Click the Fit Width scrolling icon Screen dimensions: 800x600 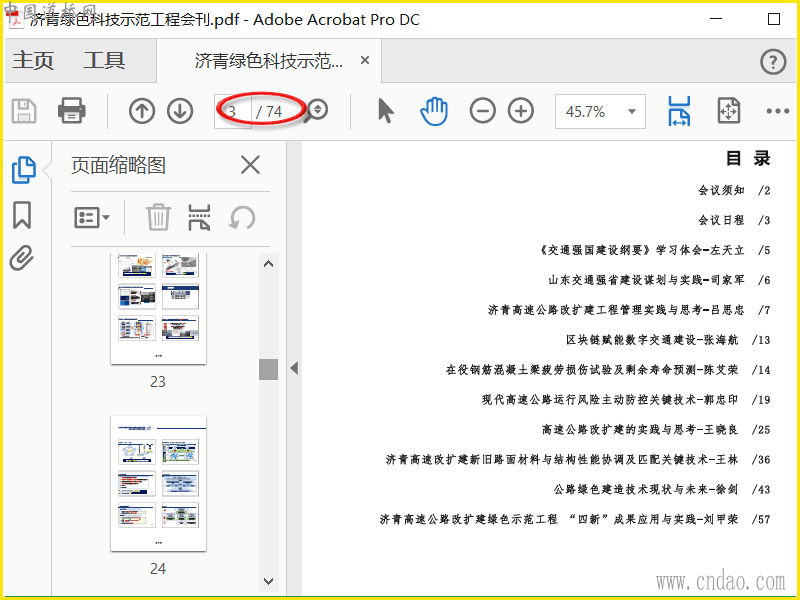click(x=679, y=111)
